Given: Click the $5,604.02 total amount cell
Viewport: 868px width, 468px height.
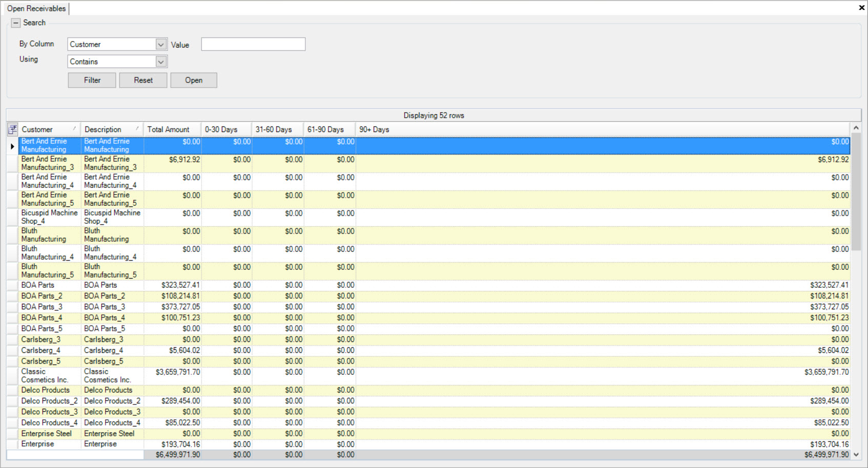Looking at the screenshot, I should pos(173,351).
